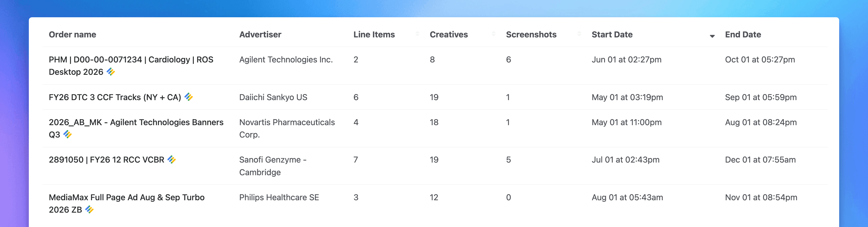The image size is (868, 227).
Task: Click the striped icon next to FY26 12 RCC VCBR
Action: 172,159
